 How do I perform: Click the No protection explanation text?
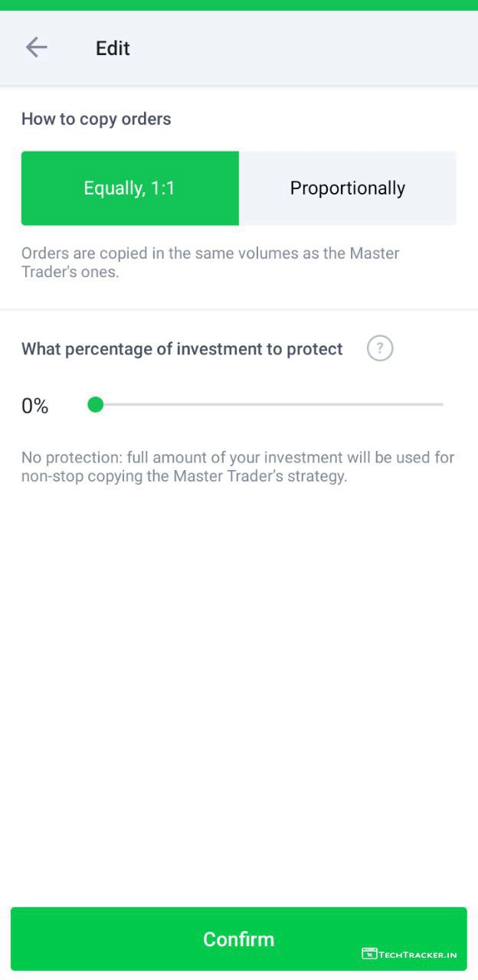237,458
